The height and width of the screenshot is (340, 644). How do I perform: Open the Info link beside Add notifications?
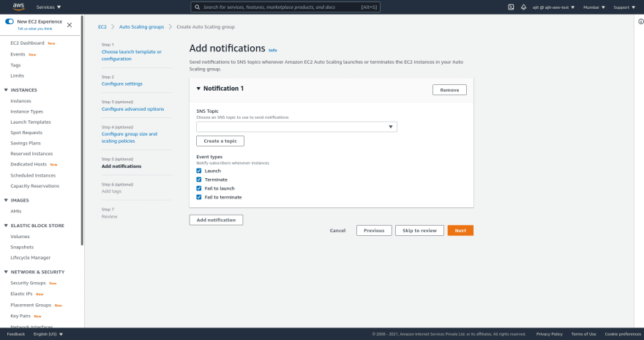click(x=273, y=50)
